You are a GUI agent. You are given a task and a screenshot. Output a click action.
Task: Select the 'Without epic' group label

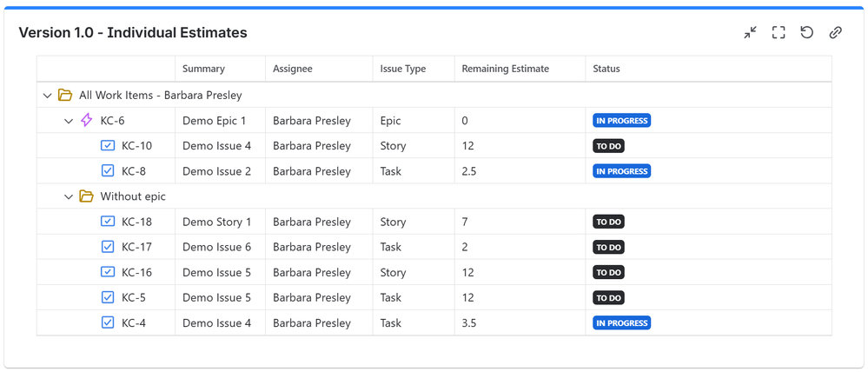click(x=133, y=196)
